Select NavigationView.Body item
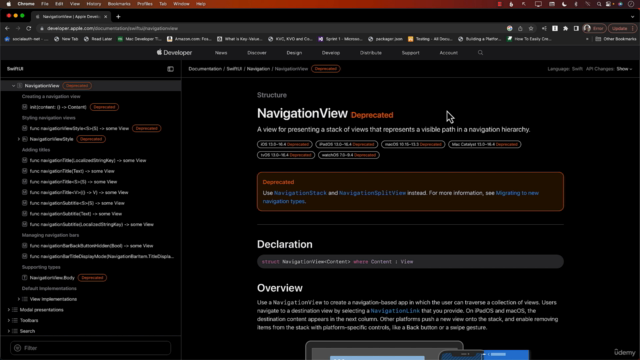This screenshot has height=360, width=640. (52, 278)
